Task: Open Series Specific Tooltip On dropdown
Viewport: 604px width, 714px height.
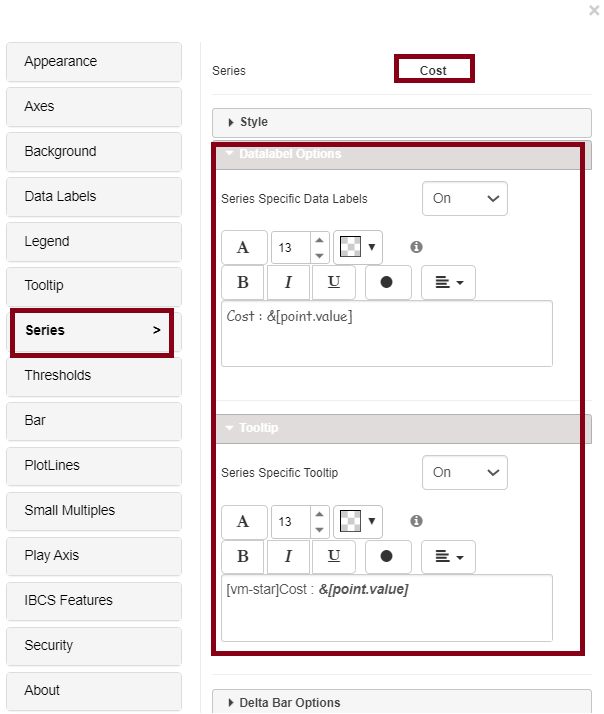Action: click(464, 472)
